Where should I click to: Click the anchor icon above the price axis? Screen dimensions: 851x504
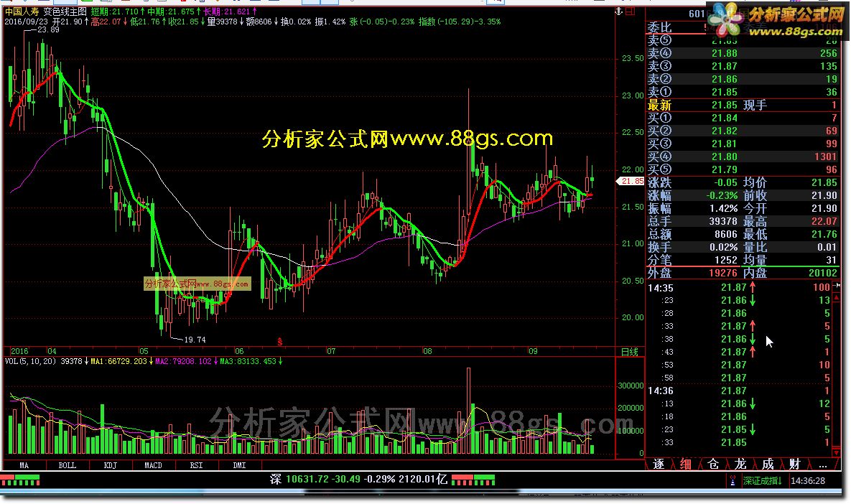coord(619,11)
